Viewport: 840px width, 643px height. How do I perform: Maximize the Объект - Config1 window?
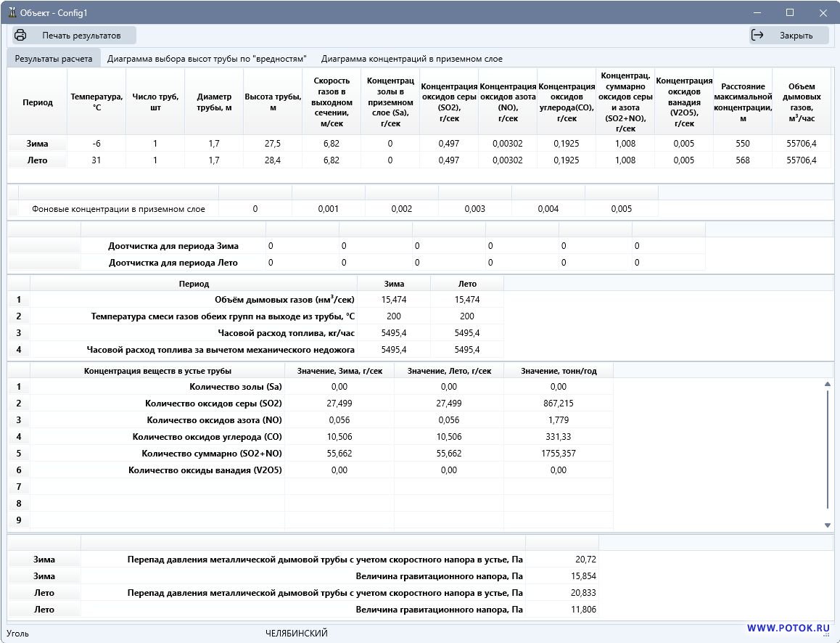click(790, 13)
